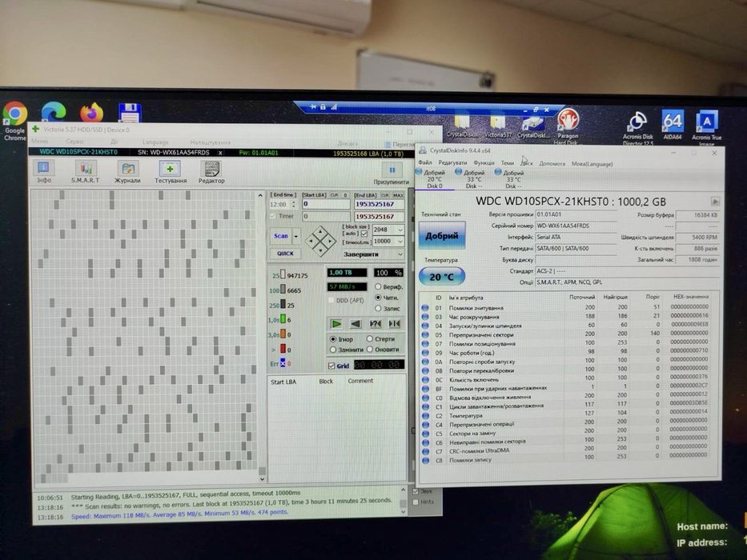The height and width of the screenshot is (560, 747).
Task: Click the 20 °C temperature button
Action: (442, 277)
